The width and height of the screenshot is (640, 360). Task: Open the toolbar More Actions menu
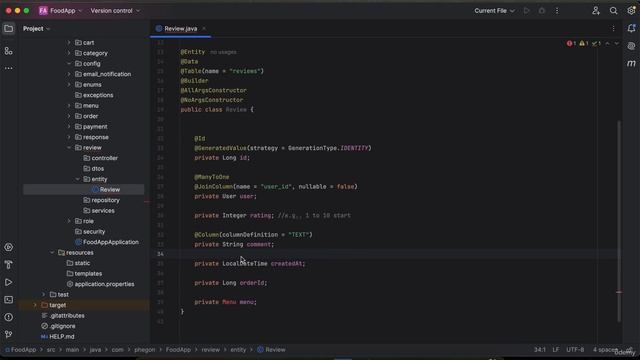(x=557, y=11)
